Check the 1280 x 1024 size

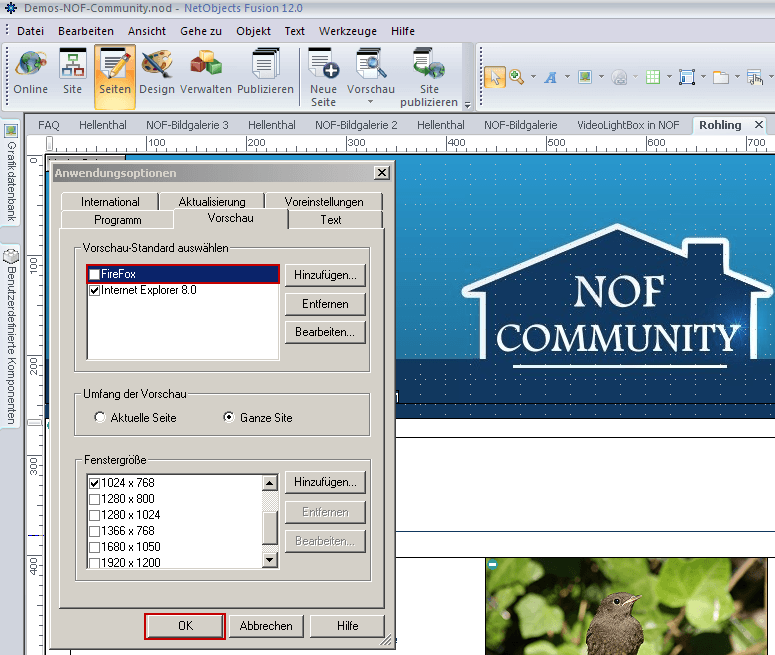point(94,515)
